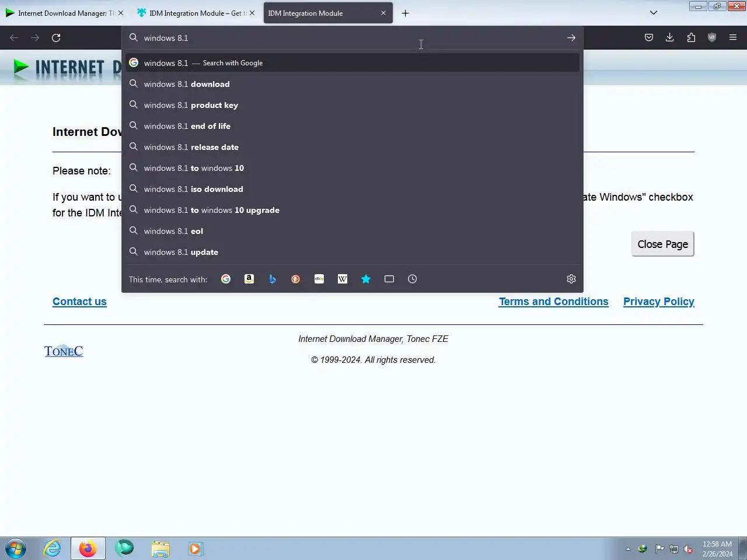Search this time with Bing
Screen dimensions: 747x560
(x=273, y=279)
